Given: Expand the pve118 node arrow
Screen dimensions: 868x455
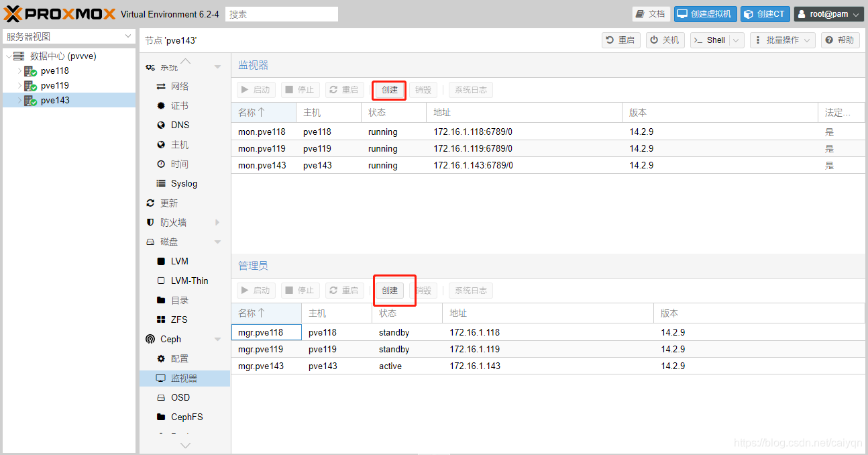Looking at the screenshot, I should click(19, 71).
